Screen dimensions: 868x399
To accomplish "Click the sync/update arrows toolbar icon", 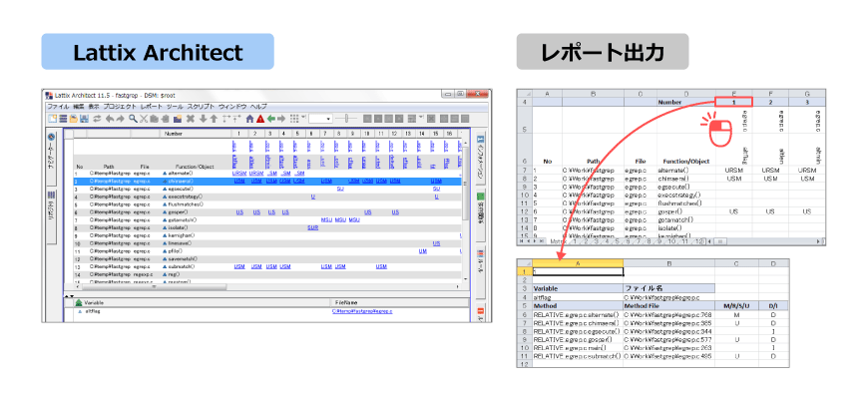I will pos(97,119).
